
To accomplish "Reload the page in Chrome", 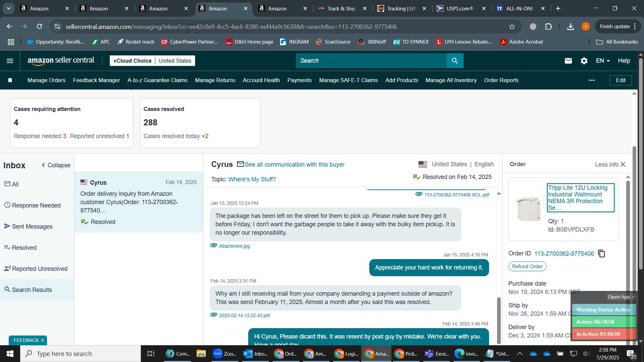I will tap(40, 26).
